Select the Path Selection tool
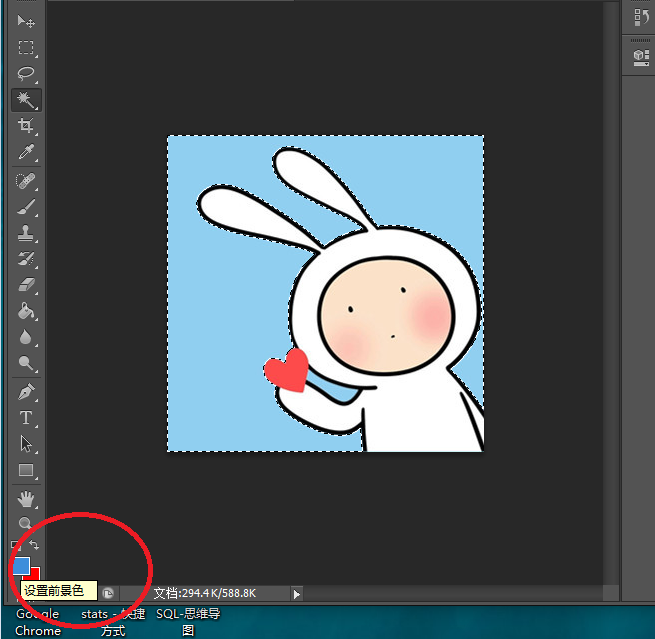The width and height of the screenshot is (655, 639). [x=26, y=444]
